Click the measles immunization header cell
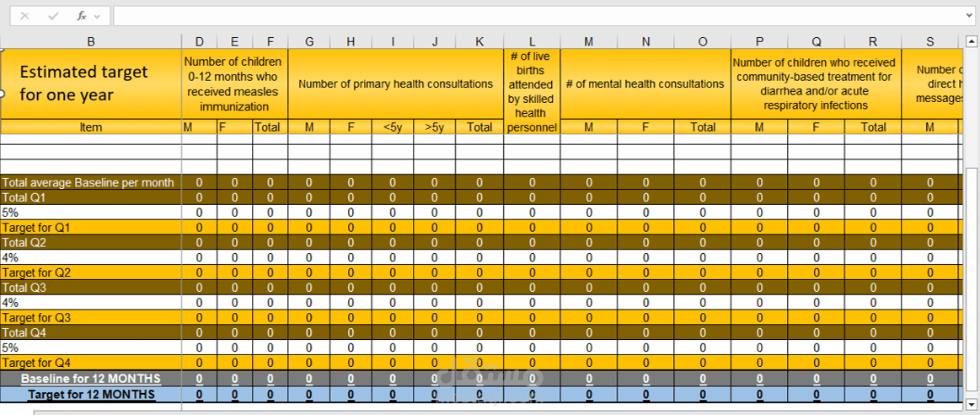 pyautogui.click(x=235, y=84)
